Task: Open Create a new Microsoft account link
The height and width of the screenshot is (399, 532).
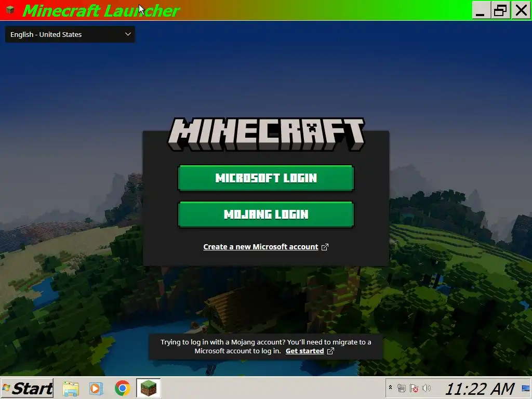Action: coord(261,247)
